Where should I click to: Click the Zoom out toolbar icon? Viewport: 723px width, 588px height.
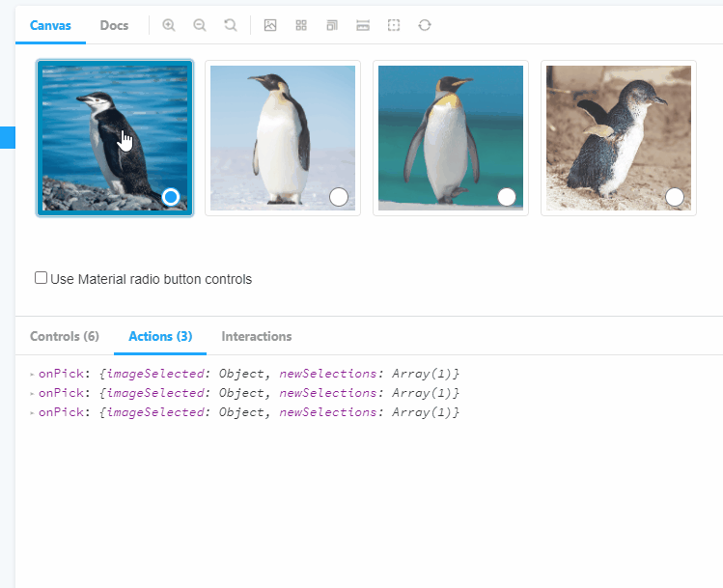pyautogui.click(x=200, y=25)
